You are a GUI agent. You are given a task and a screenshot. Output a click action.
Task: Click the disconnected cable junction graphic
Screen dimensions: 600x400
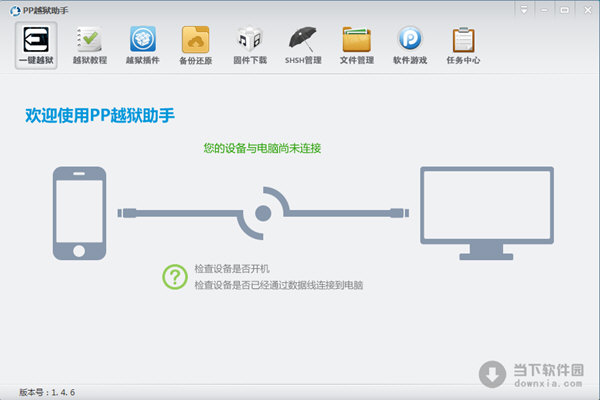[263, 213]
